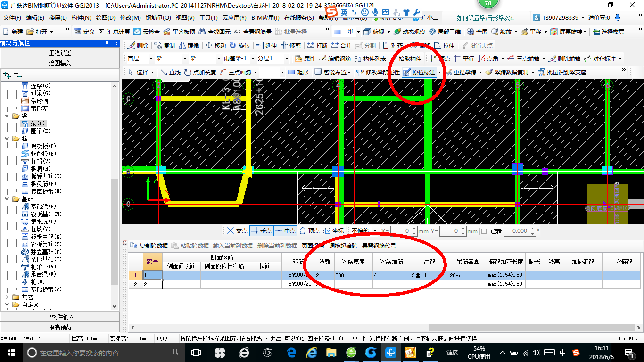Select the 合并 merge tool
This screenshot has width=644, height=362.
341,46
